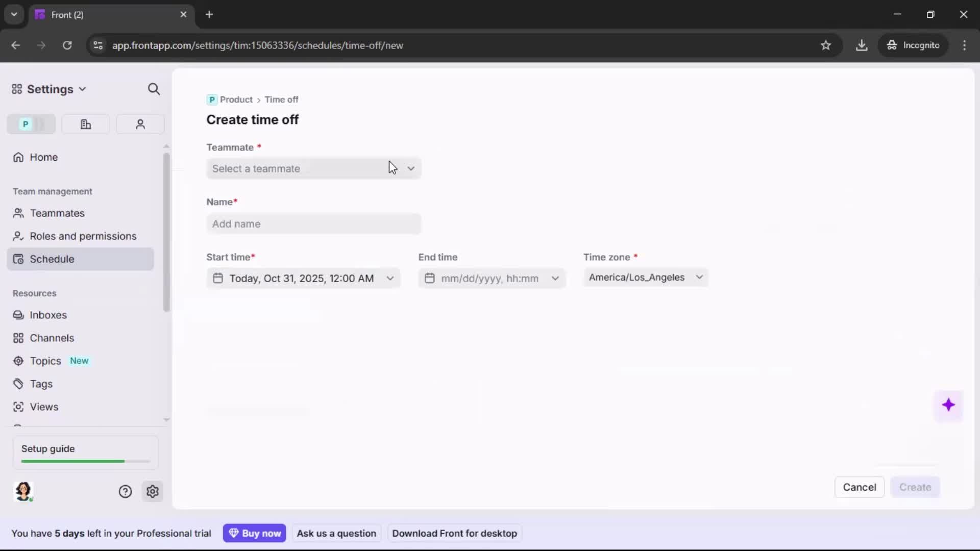
Task: Click the AI assistant purple sparkle button
Action: point(949,405)
